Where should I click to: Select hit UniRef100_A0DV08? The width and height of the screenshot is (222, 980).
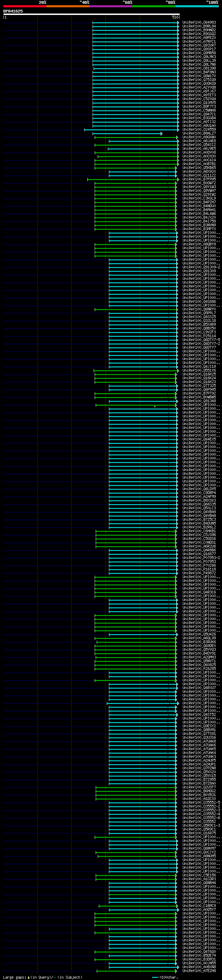(199, 153)
